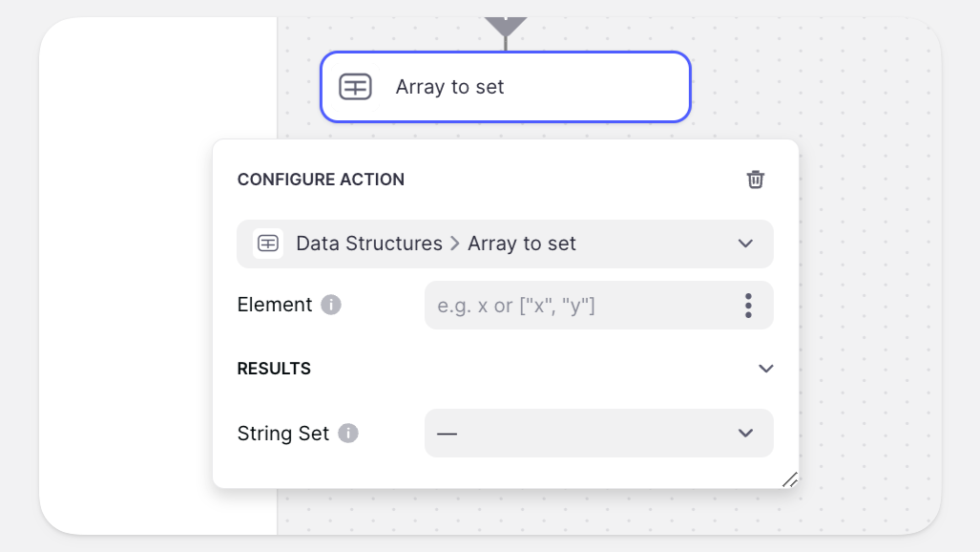Delete the action with the trash icon
The height and width of the screenshot is (552, 980).
click(756, 180)
